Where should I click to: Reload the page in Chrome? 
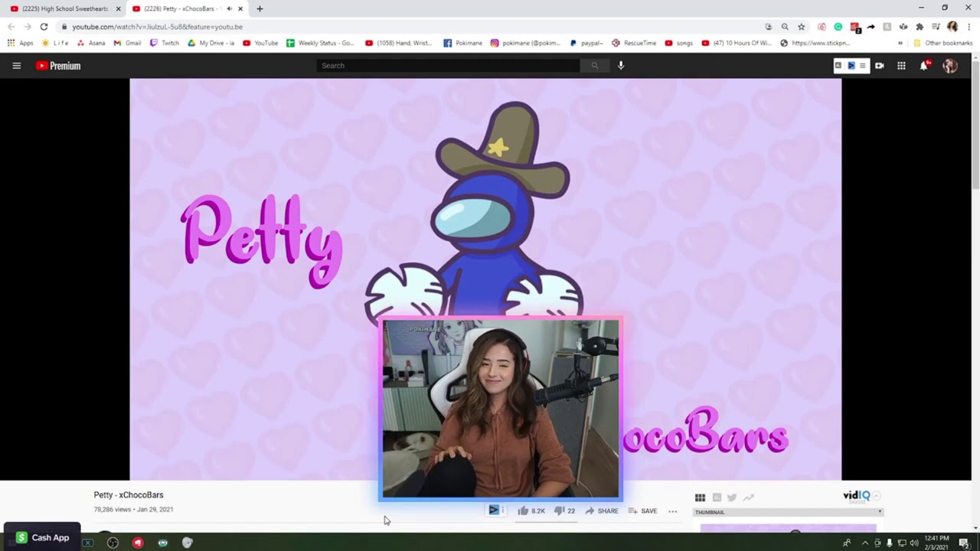pos(44,27)
